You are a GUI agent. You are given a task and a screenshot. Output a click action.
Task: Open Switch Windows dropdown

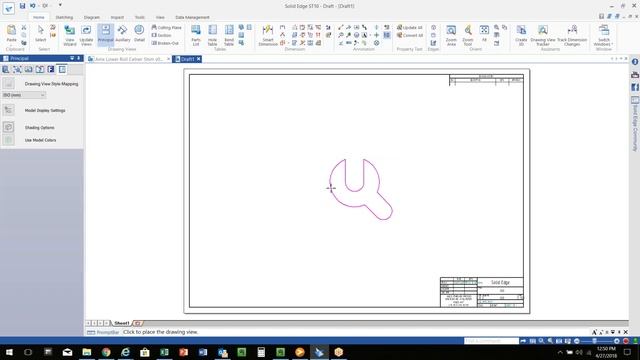tap(604, 35)
